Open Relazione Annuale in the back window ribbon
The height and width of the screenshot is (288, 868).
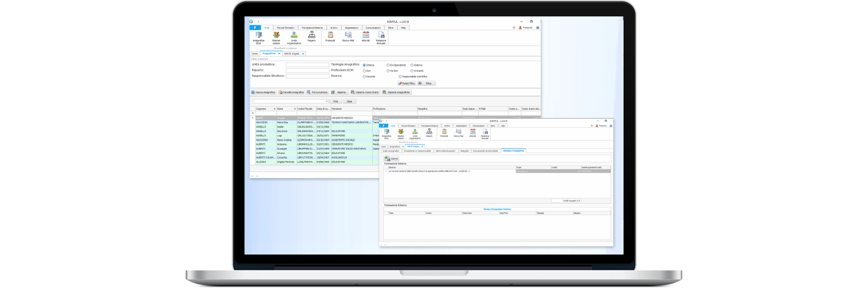381,38
